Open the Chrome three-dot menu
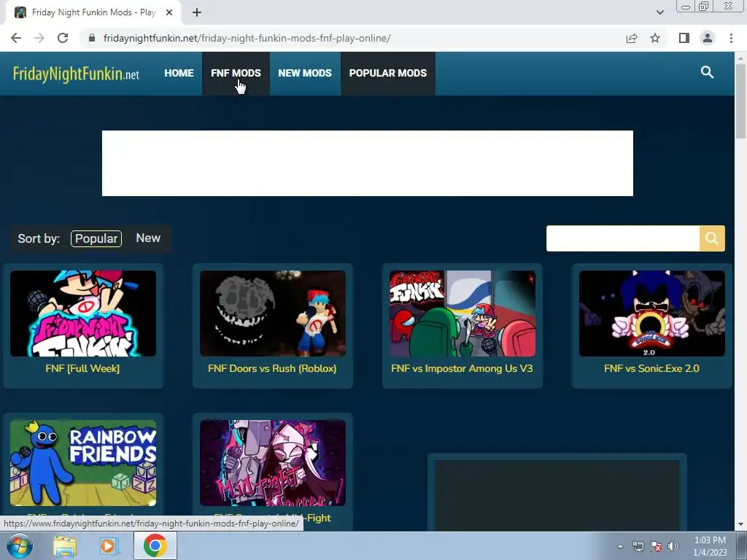Screen dimensions: 747x560 coord(731,38)
